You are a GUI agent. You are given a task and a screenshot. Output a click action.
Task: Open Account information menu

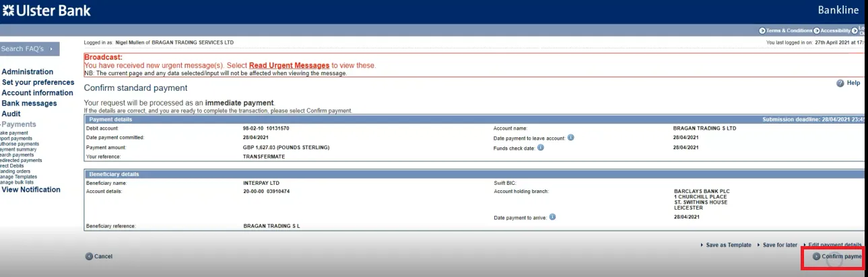click(38, 93)
